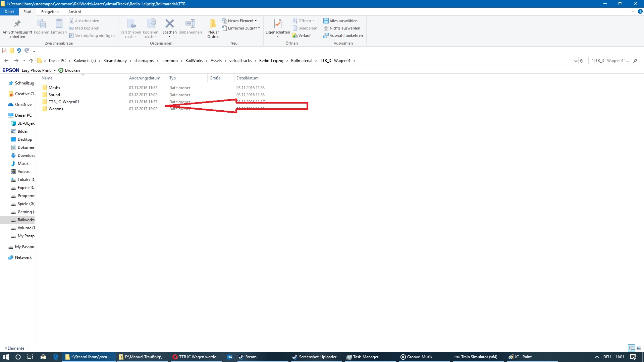The width and height of the screenshot is (644, 362).
Task: Select the Wagons folder
Action: pos(56,109)
